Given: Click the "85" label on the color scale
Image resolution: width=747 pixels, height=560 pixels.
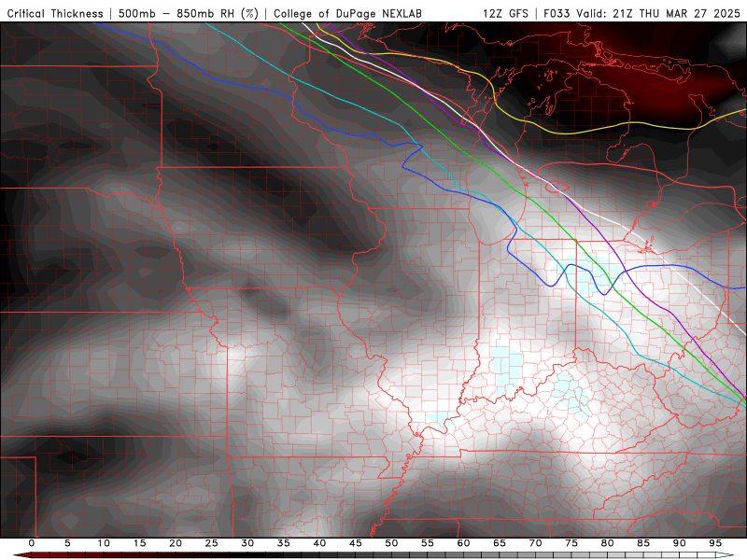Looking at the screenshot, I should click(643, 543).
